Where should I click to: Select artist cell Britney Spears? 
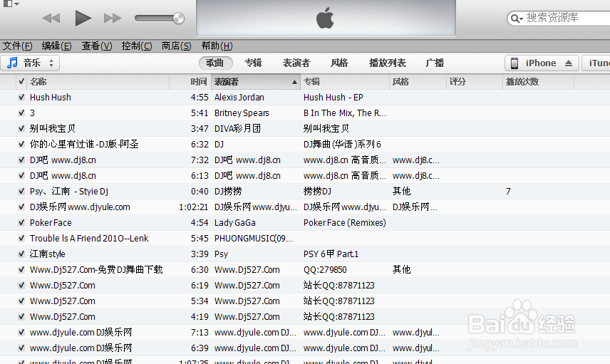pos(242,113)
